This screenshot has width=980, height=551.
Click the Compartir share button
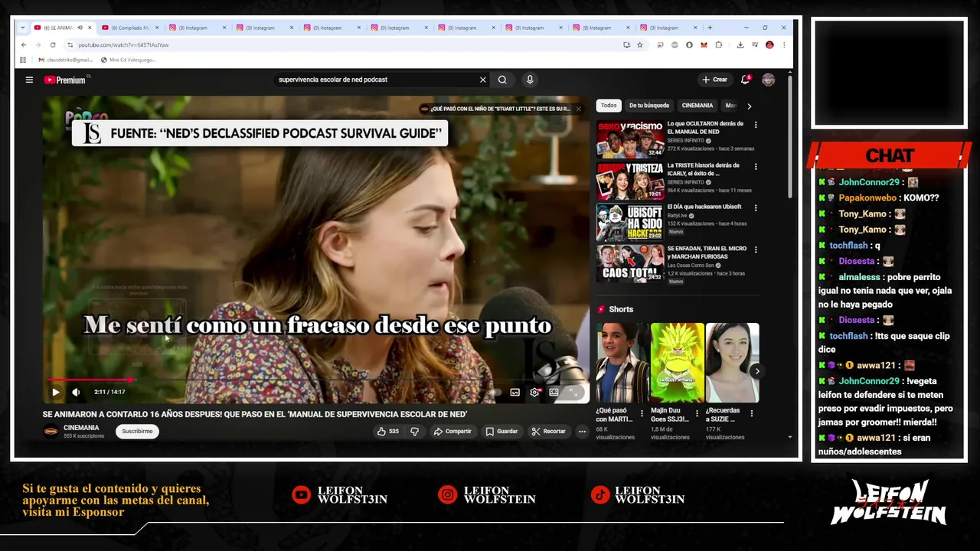point(452,432)
